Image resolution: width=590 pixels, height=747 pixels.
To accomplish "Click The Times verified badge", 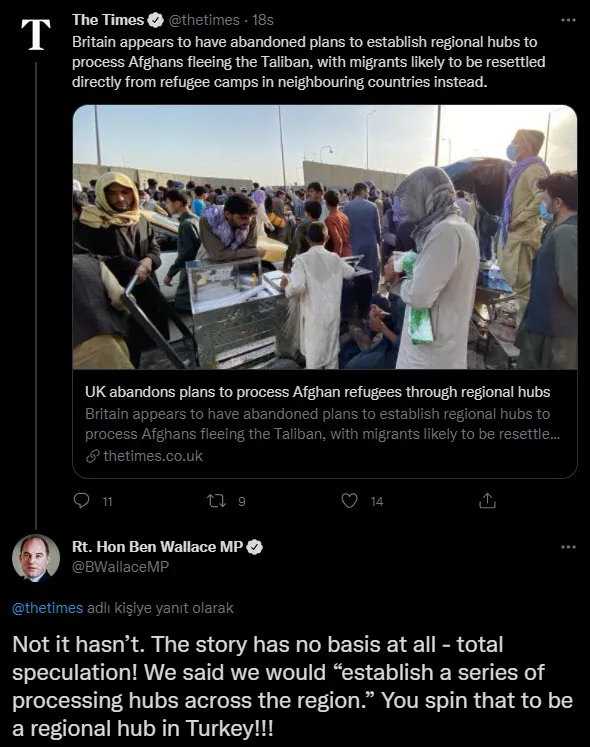I will 156,20.
